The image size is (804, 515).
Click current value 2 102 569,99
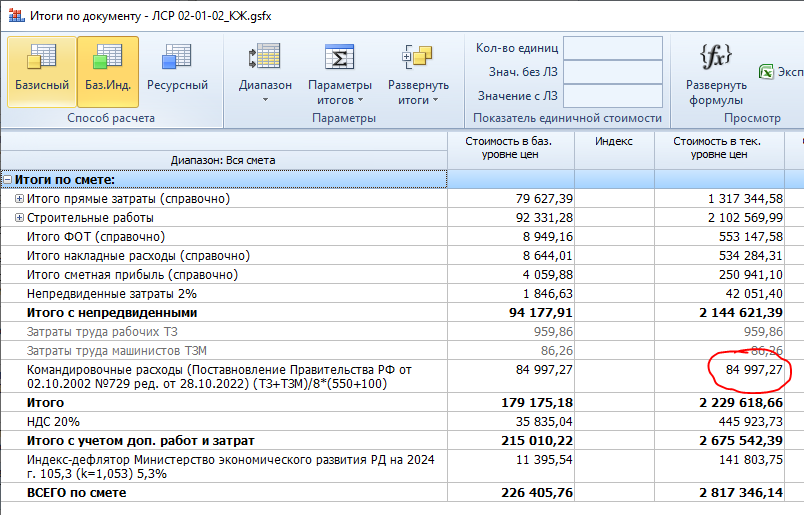[x=746, y=217]
